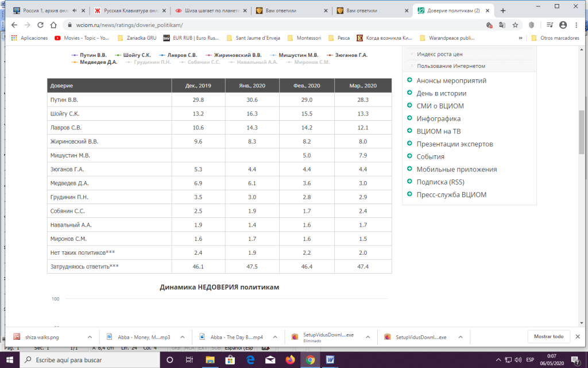Open Firefox from the taskbar
This screenshot has width=588, height=368.
[x=290, y=359]
